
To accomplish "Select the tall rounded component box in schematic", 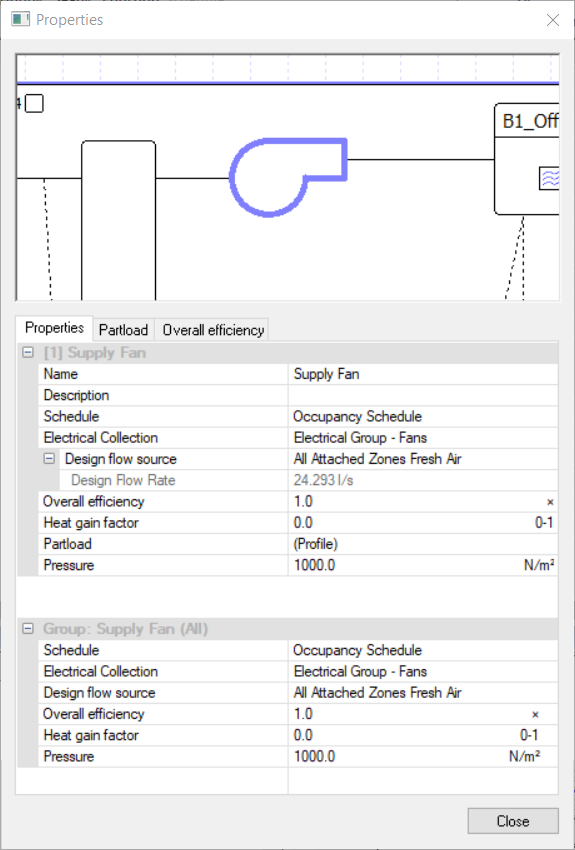I will click(x=119, y=220).
